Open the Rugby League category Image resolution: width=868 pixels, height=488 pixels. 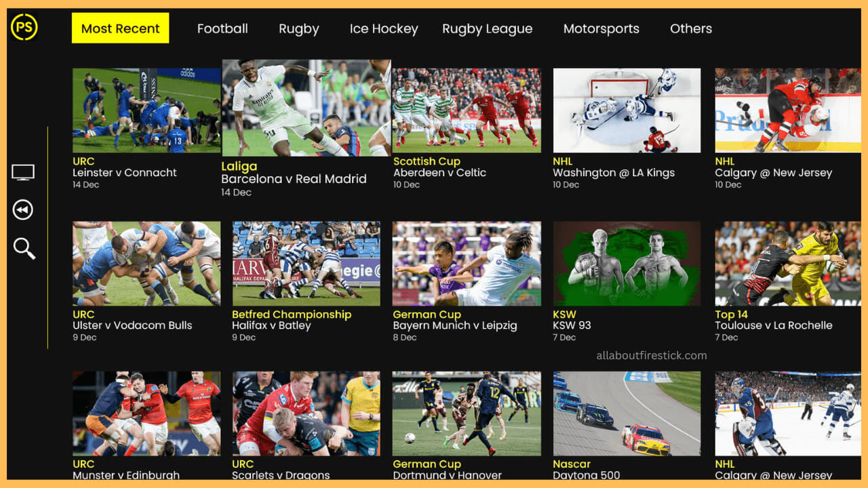[487, 28]
